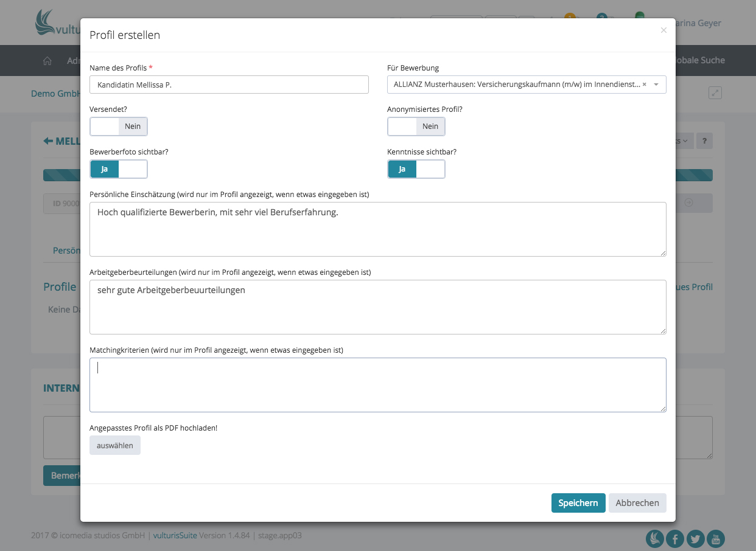Click the question mark help button
This screenshot has width=756, height=551.
click(704, 140)
